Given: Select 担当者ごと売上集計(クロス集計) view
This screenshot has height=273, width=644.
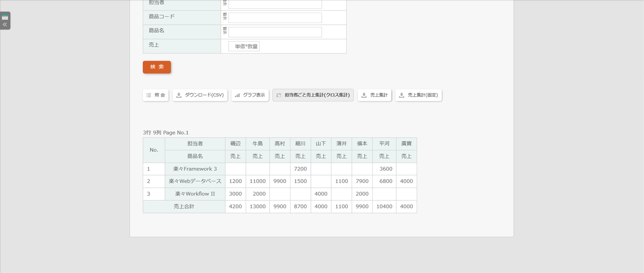Looking at the screenshot, I should pyautogui.click(x=313, y=95).
